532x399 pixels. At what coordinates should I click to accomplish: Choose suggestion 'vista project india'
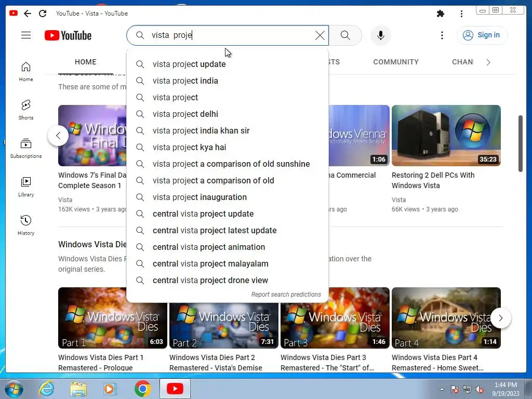[228, 81]
